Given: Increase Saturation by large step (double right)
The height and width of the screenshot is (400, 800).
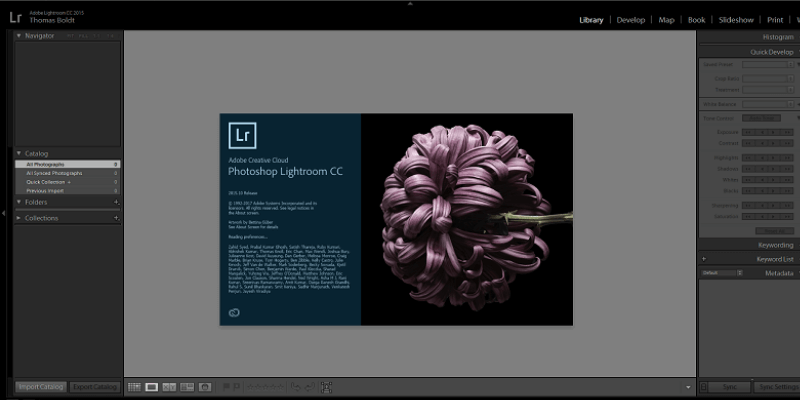Looking at the screenshot, I should pos(787,217).
